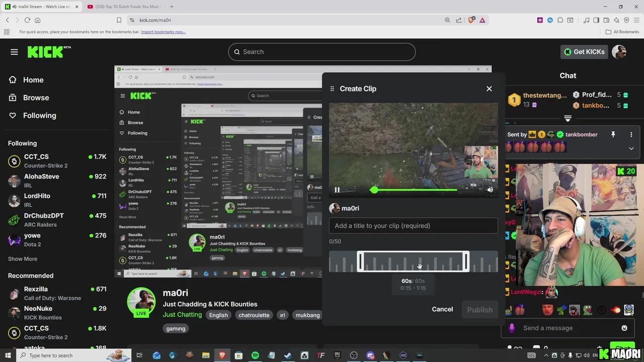This screenshot has width=644, height=362.
Task: Open Brave Rewards triangle icon
Action: 482,20
